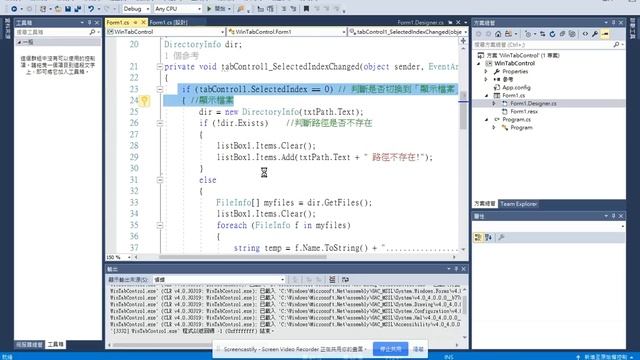Close the Form1.cs code tab
Screen dimensions: 640x360
click(x=143, y=22)
